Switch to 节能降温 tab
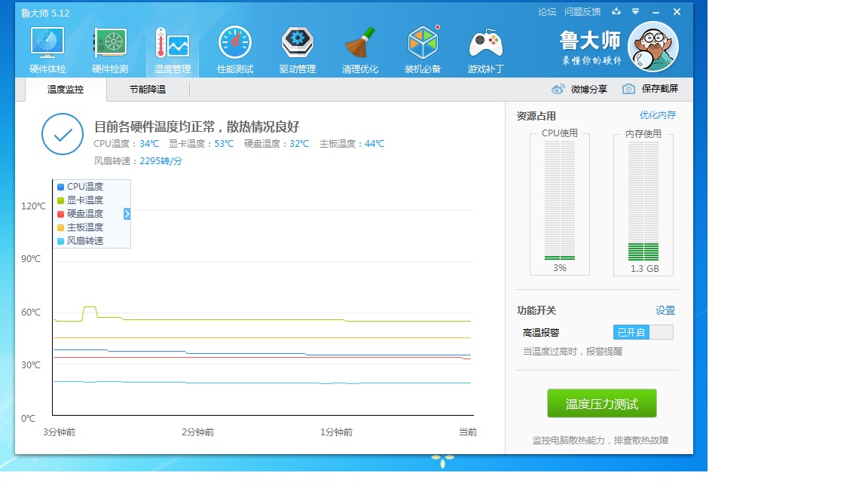This screenshot has width=868, height=488. [147, 89]
